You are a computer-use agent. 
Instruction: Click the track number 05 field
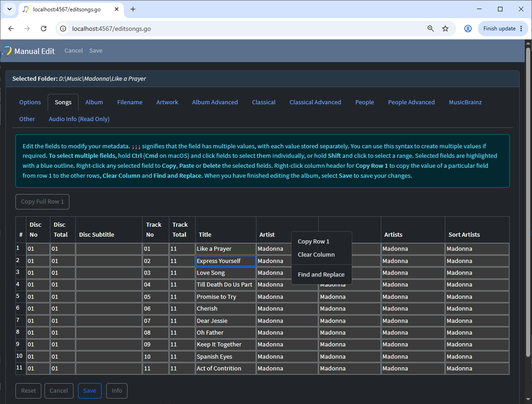(156, 297)
